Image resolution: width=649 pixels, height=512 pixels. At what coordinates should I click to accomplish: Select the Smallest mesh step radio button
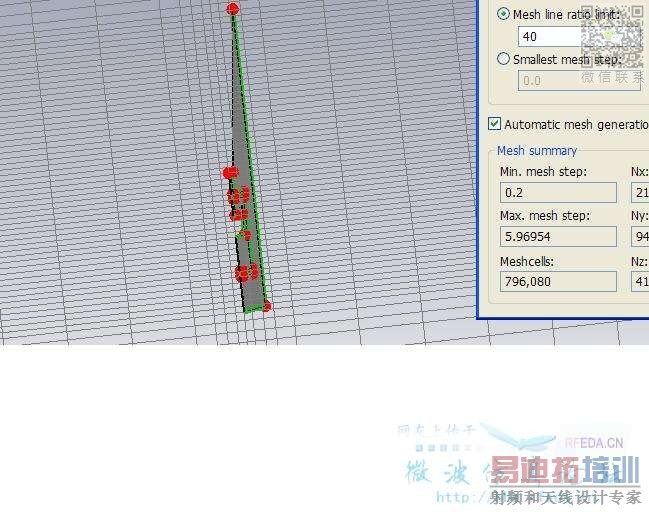(503, 59)
